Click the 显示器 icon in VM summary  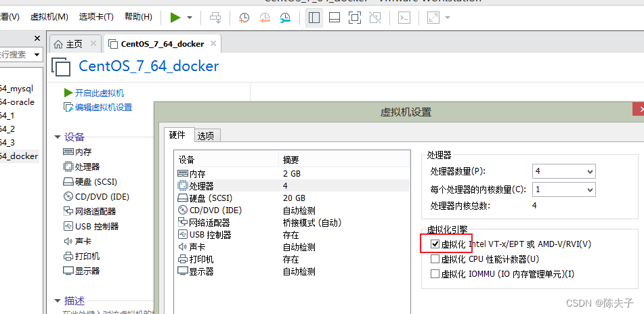pos(68,271)
